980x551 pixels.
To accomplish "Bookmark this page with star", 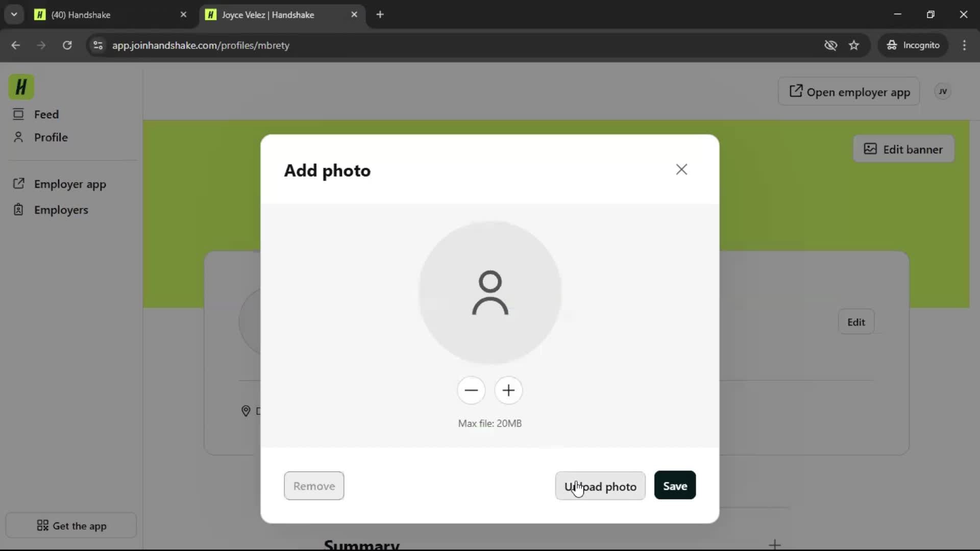I will (x=854, y=45).
